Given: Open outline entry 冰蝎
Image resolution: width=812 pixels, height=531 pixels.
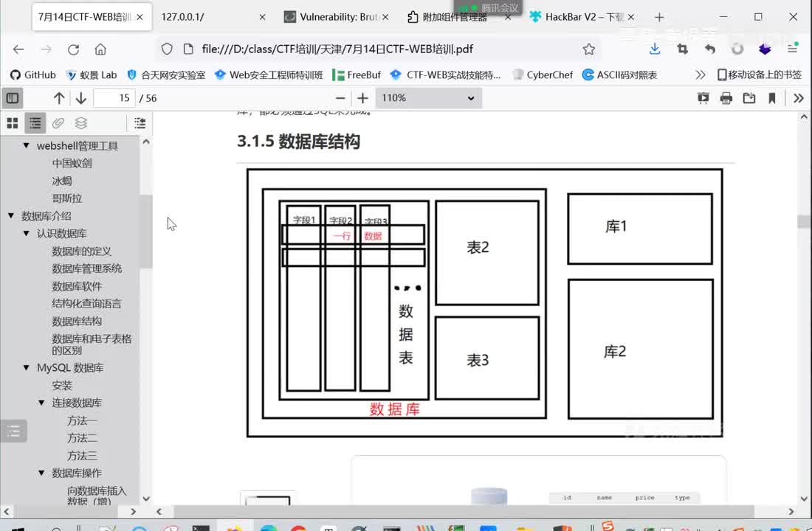Looking at the screenshot, I should click(61, 181).
